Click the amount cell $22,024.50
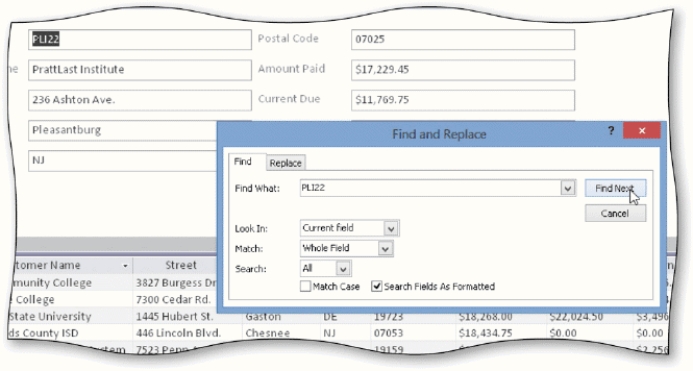The image size is (693, 371). pyautogui.click(x=590, y=317)
